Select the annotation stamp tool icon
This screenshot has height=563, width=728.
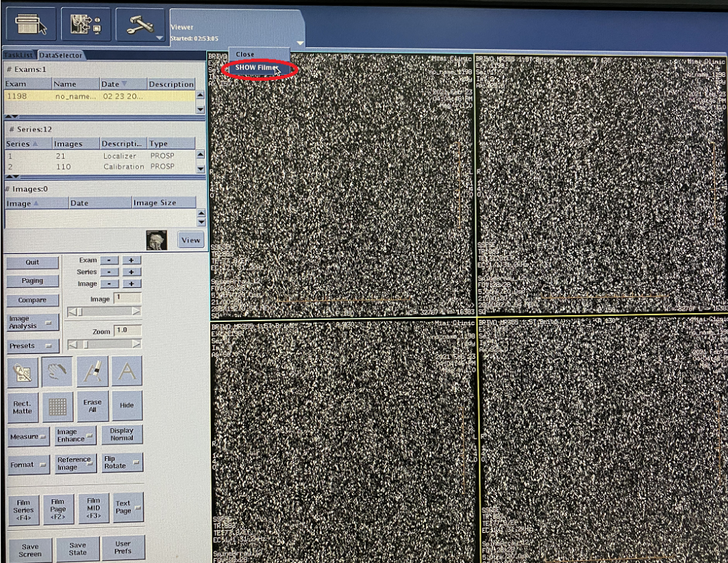click(x=23, y=372)
